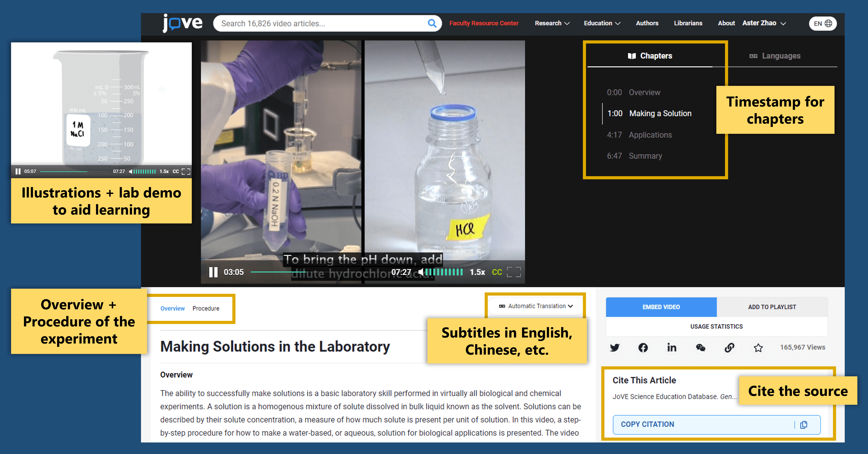Share article on Facebook
868x454 pixels.
click(x=643, y=347)
